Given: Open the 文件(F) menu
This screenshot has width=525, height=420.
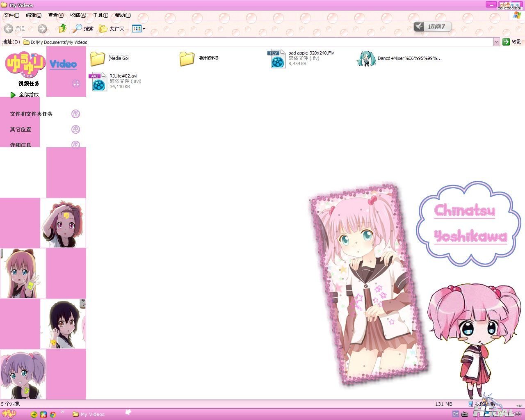Looking at the screenshot, I should 11,15.
